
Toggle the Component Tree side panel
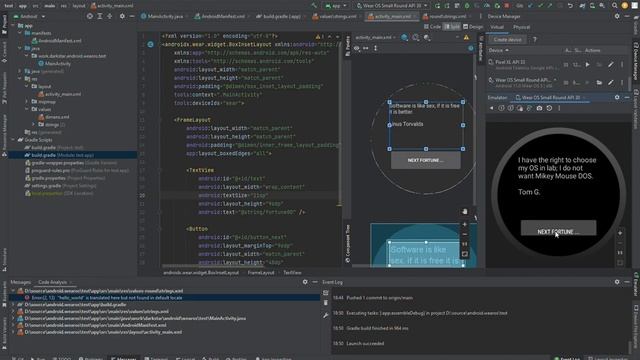coord(348,243)
